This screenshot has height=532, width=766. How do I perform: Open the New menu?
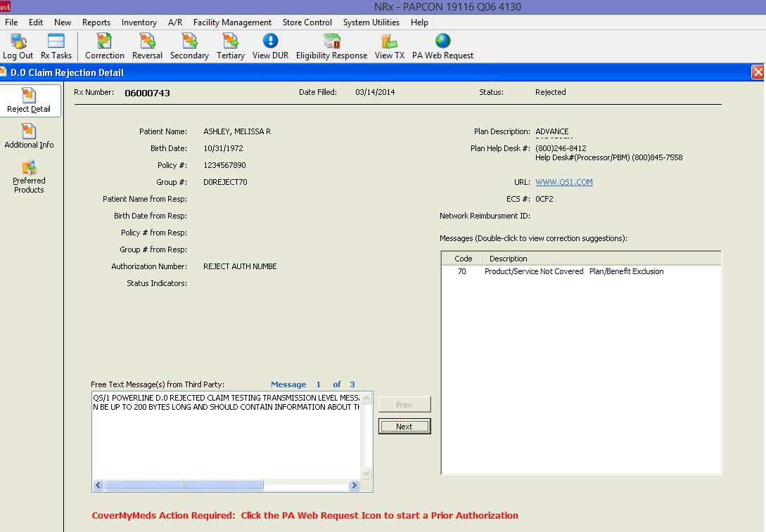coord(63,22)
